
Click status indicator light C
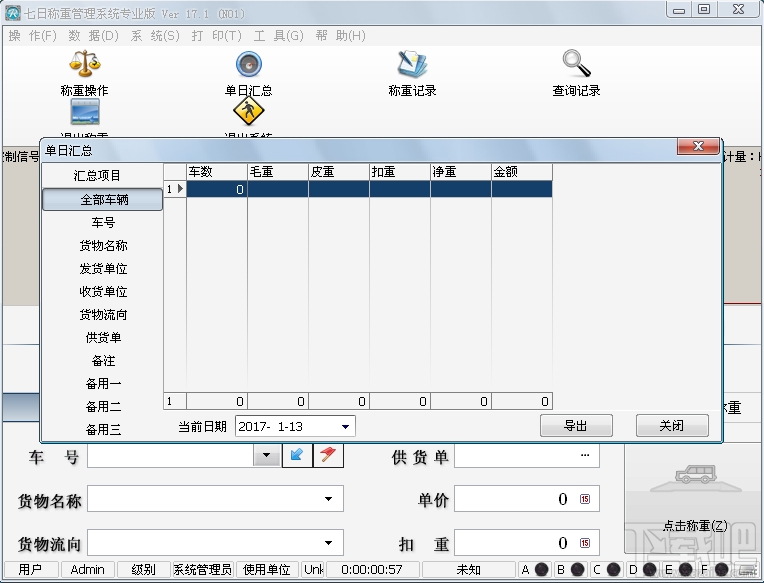click(x=613, y=569)
